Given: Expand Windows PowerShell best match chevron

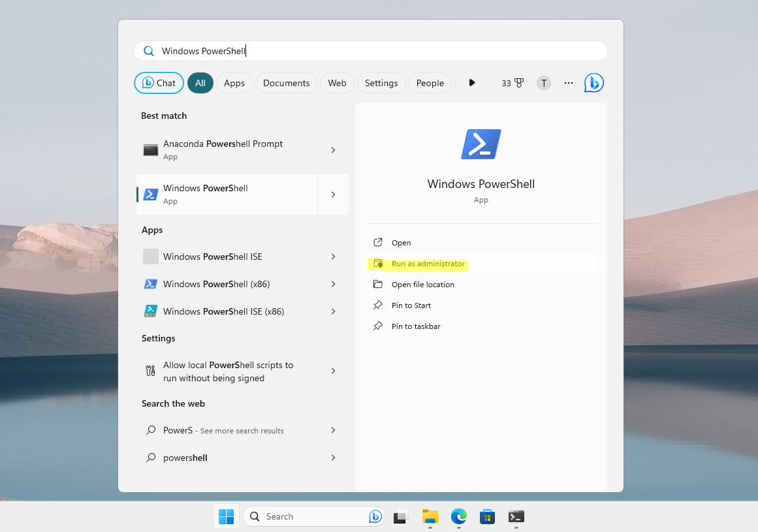Looking at the screenshot, I should [x=333, y=195].
